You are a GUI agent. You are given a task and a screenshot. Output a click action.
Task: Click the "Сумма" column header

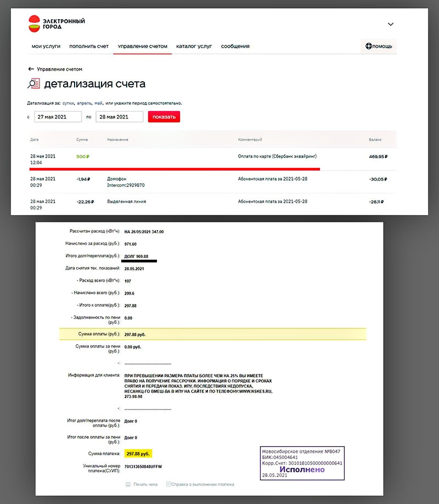82,140
